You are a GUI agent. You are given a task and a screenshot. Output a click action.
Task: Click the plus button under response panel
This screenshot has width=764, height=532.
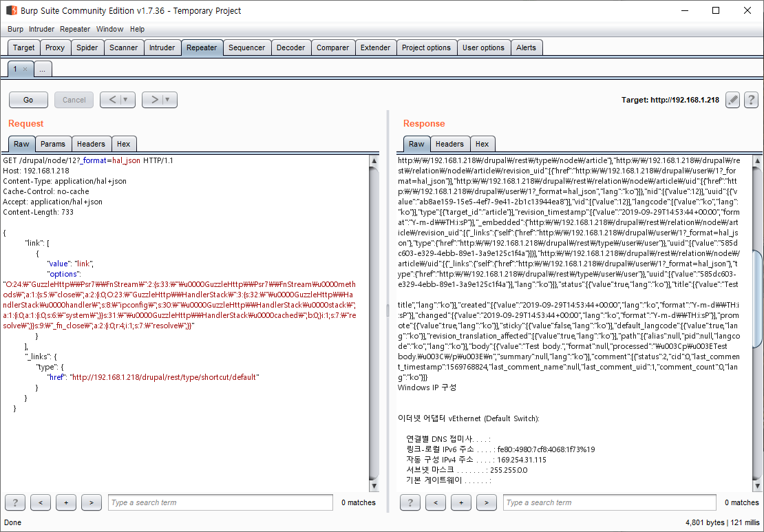pos(461,502)
